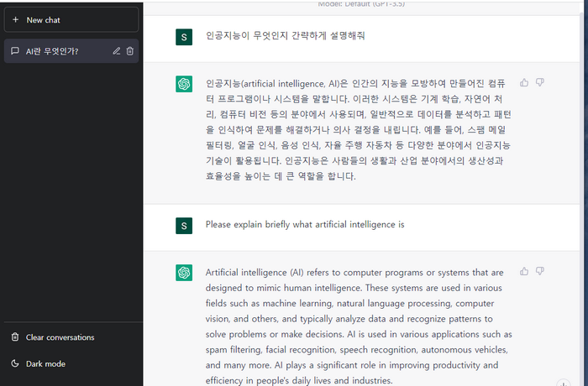
Task: Click the trash icon next to Clear conversations
Action: 15,336
